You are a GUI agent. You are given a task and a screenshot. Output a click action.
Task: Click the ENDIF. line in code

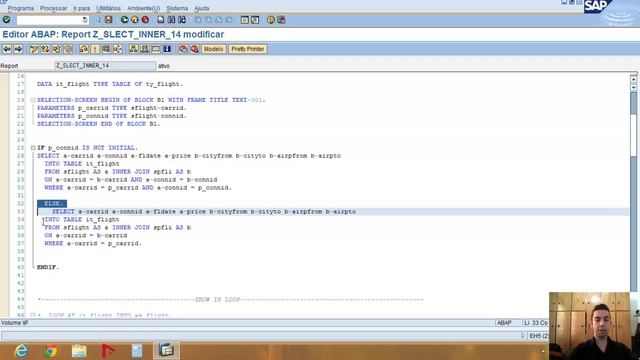pos(48,267)
